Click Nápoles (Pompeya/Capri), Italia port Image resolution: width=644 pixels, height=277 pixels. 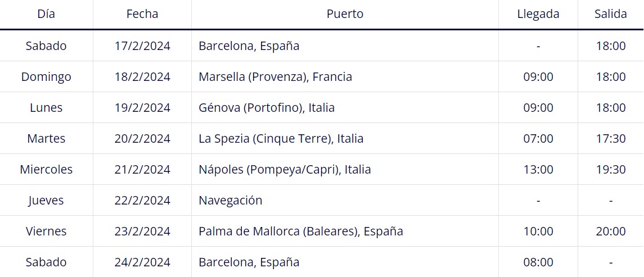285,169
